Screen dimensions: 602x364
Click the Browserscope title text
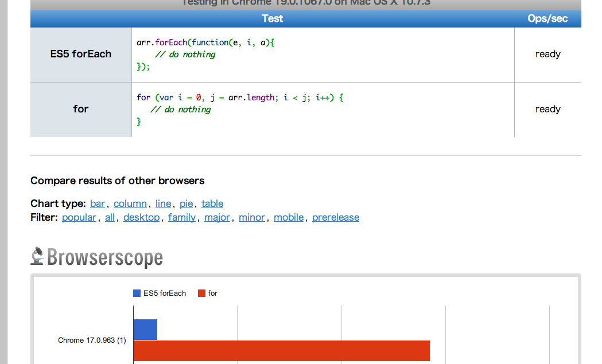(x=105, y=257)
